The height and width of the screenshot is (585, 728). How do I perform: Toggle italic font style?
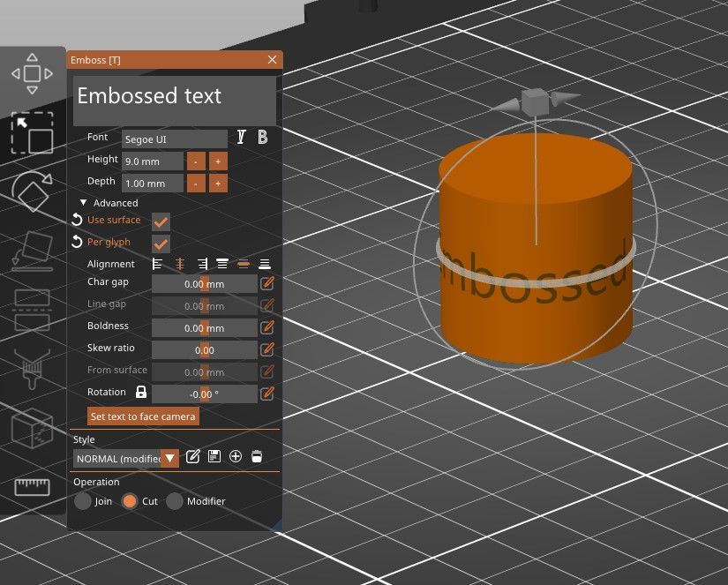[x=241, y=137]
